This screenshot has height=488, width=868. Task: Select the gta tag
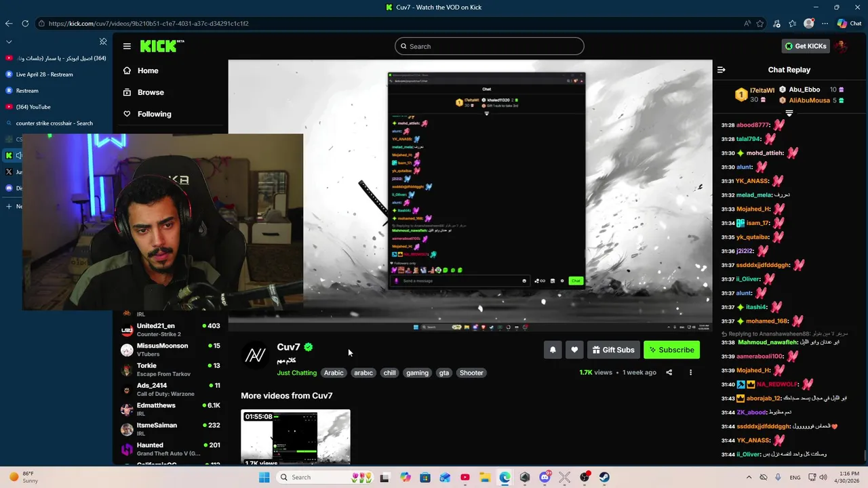click(443, 373)
